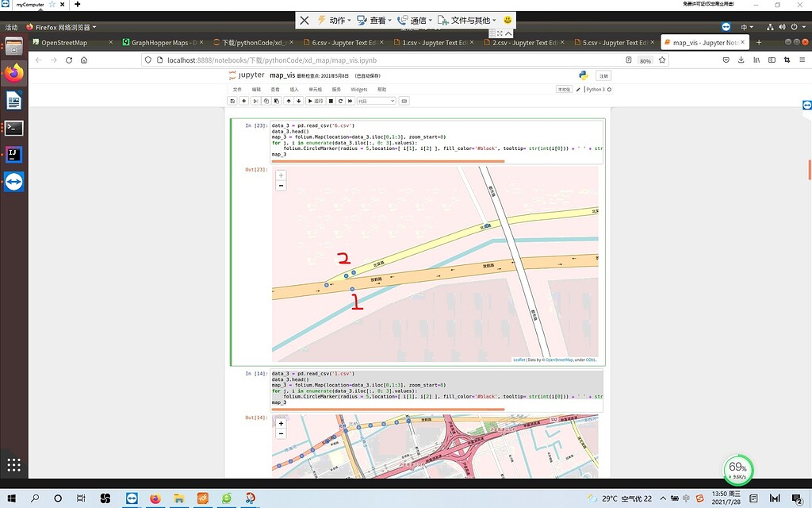This screenshot has width=812, height=508.
Task: Open the cell type dropdown showing 代码
Action: click(376, 101)
